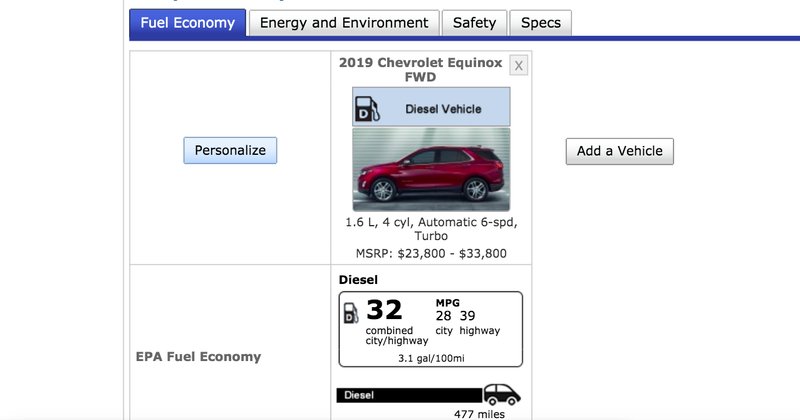Image resolution: width=800 pixels, height=420 pixels.
Task: Click the MSRP: $23,800 - $33,800 text
Action: (x=431, y=254)
